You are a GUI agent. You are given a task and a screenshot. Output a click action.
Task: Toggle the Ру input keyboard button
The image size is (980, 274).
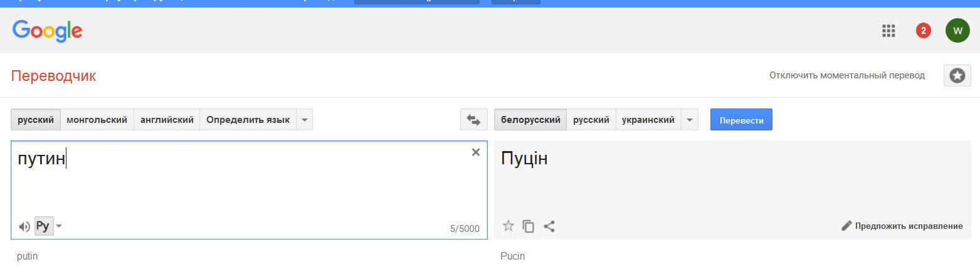tap(43, 226)
